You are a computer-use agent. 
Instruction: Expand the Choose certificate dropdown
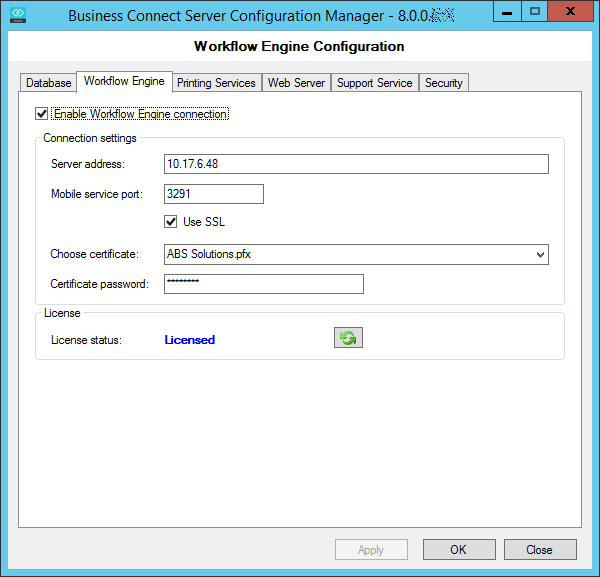pyautogui.click(x=541, y=255)
